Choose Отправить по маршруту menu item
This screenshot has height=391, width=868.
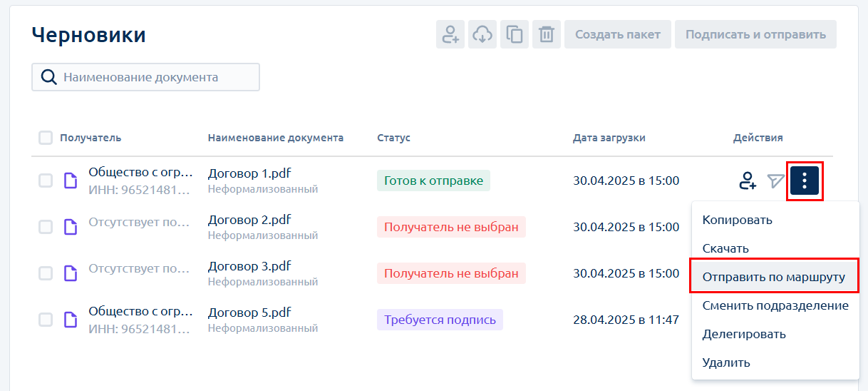(774, 277)
